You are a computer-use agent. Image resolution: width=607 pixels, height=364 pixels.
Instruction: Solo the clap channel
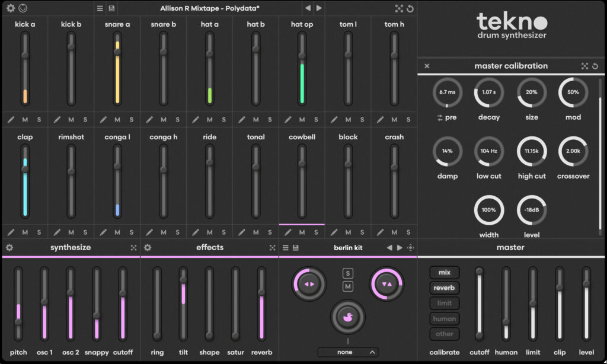click(39, 232)
